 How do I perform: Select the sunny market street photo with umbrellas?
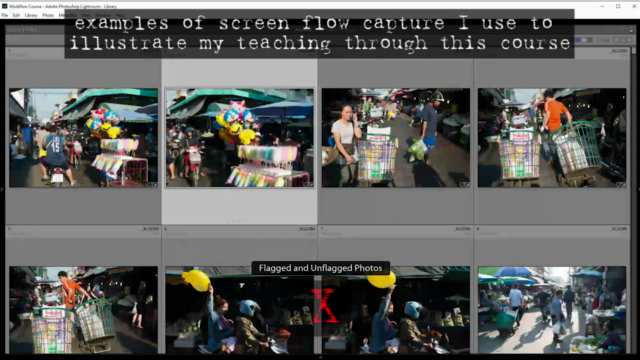coord(552,310)
